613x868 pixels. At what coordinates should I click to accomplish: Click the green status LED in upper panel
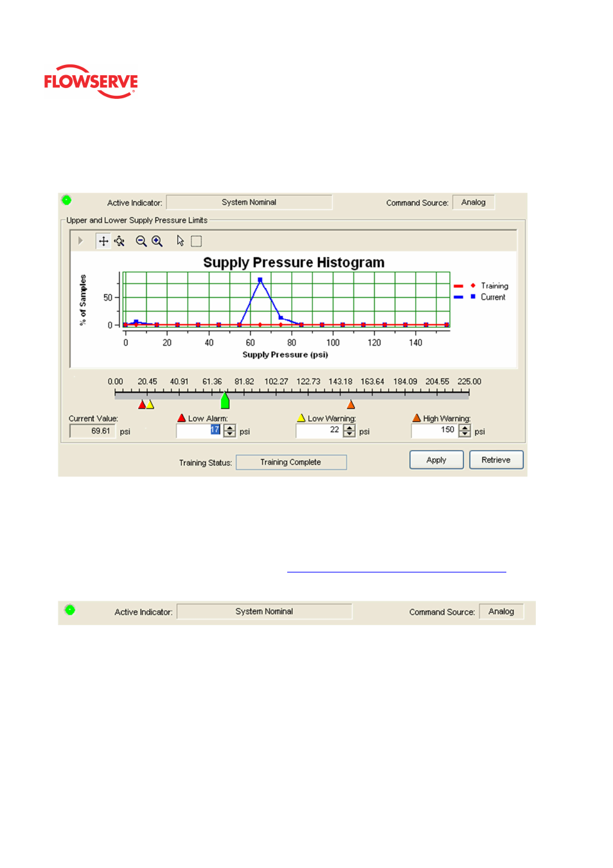click(x=66, y=200)
